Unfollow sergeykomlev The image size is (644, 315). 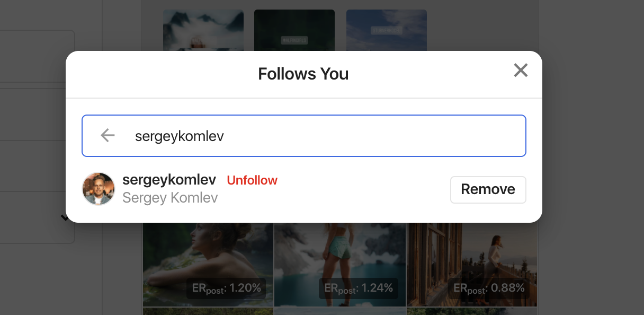click(x=252, y=180)
